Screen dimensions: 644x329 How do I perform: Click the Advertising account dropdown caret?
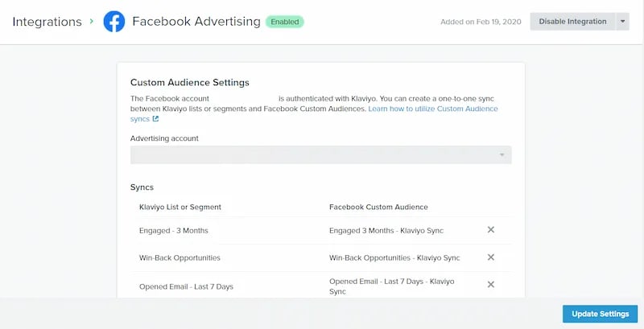coord(502,155)
